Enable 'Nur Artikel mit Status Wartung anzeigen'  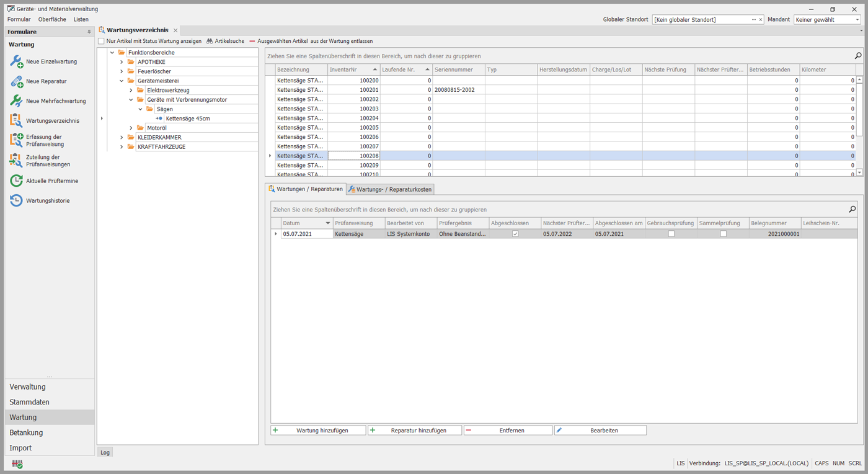coord(102,41)
